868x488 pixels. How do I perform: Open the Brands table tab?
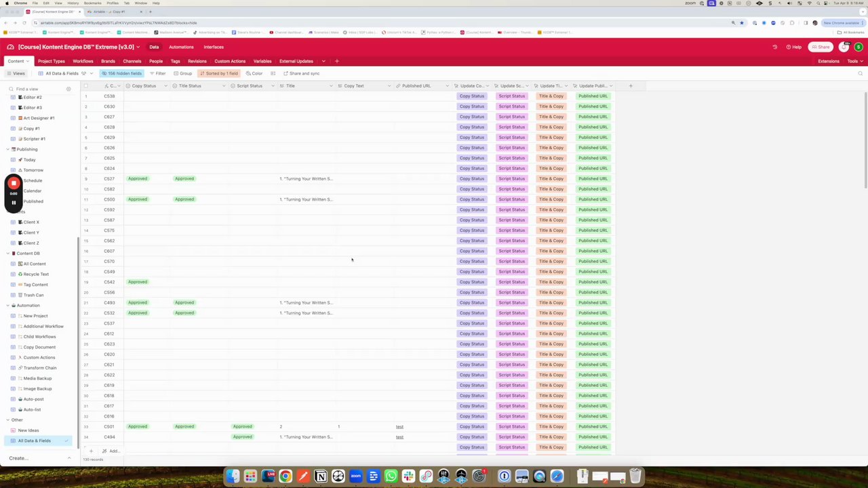pyautogui.click(x=108, y=61)
